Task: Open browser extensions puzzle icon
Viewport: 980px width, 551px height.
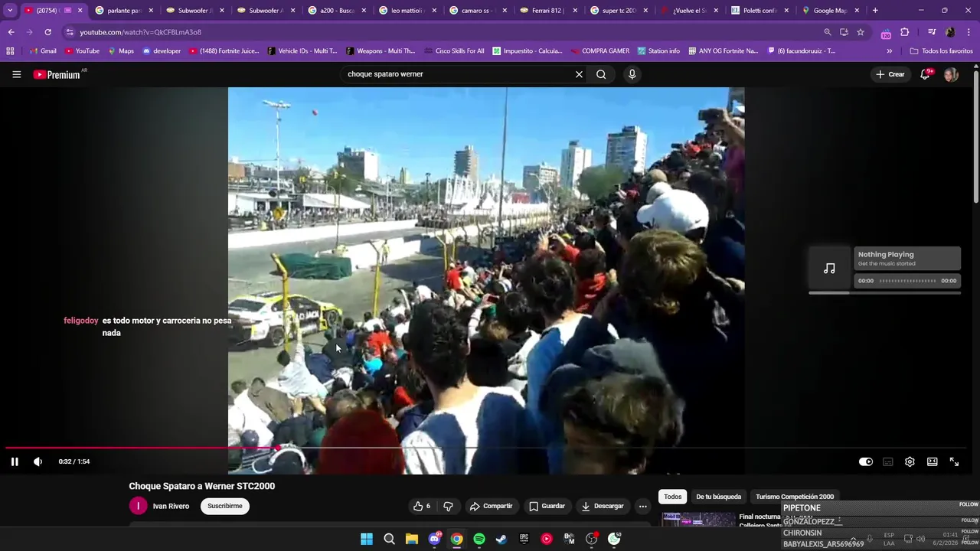Action: [x=904, y=32]
